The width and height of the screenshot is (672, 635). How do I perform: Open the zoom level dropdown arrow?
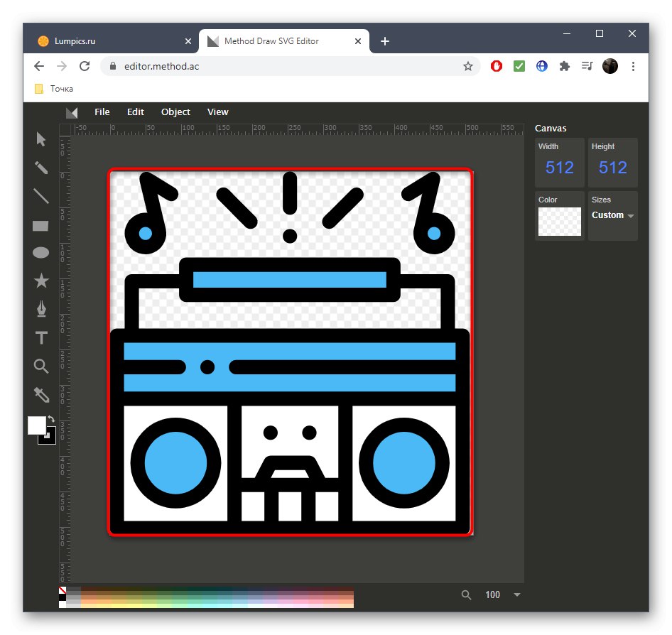(516, 595)
